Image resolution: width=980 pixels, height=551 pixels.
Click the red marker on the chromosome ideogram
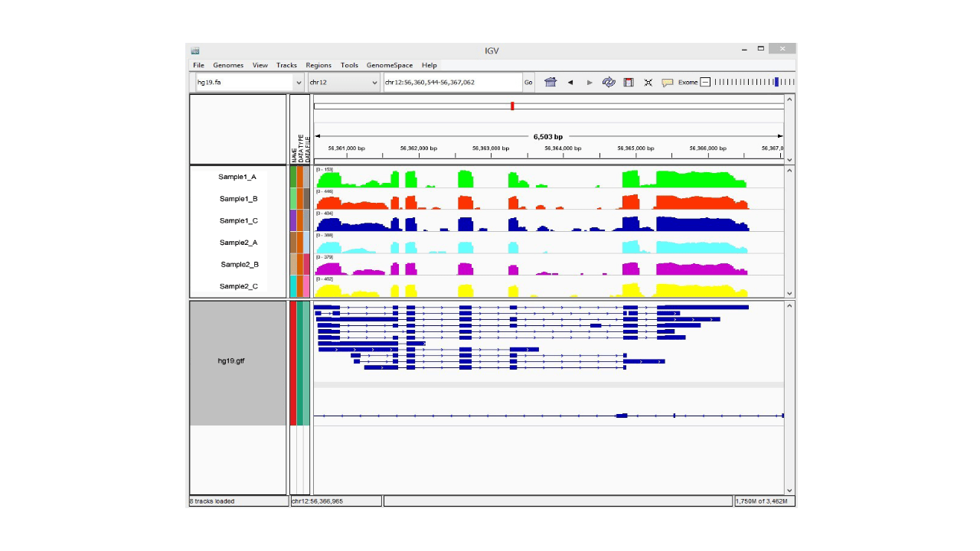pyautogui.click(x=512, y=106)
